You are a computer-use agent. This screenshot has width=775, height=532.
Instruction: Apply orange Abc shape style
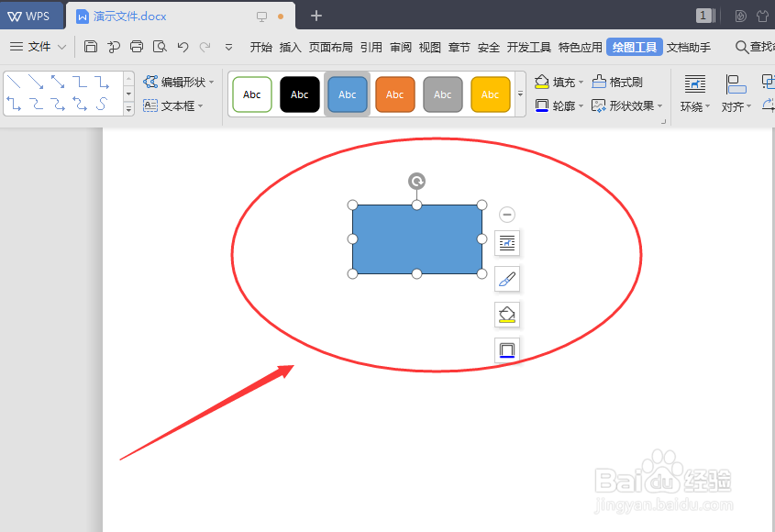pyautogui.click(x=395, y=94)
